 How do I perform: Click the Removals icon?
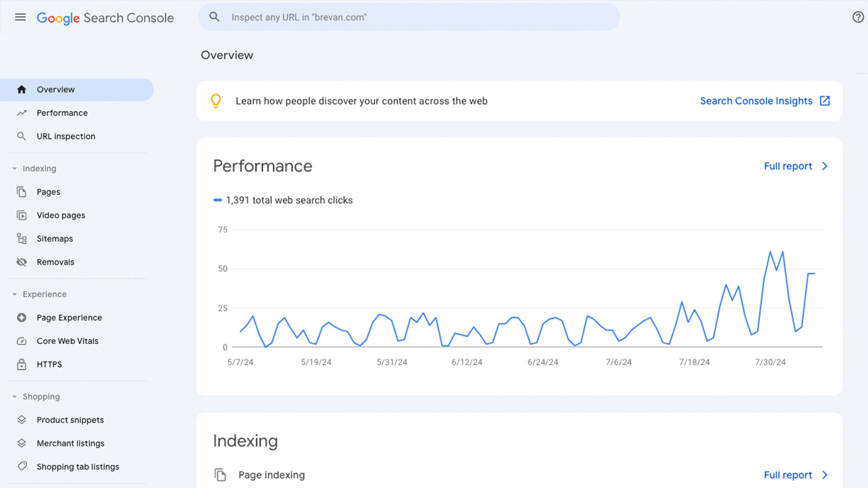[x=21, y=262]
